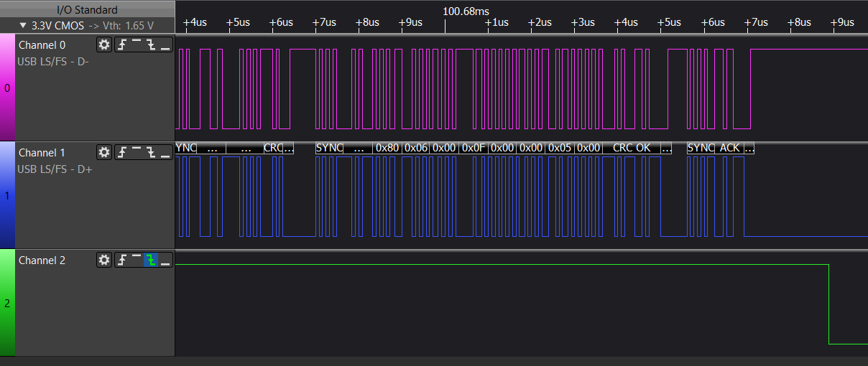
Task: Set rising edge trigger on Channel 0
Action: click(121, 44)
